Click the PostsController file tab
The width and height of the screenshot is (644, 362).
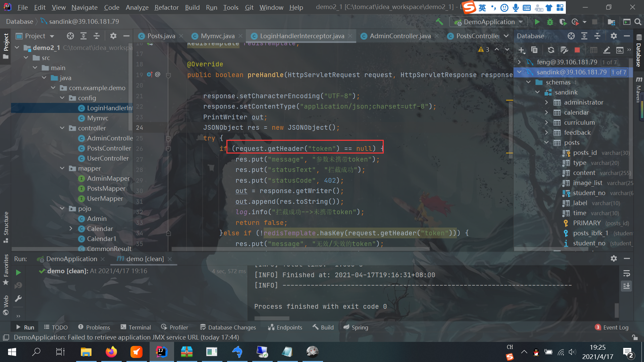[478, 36]
